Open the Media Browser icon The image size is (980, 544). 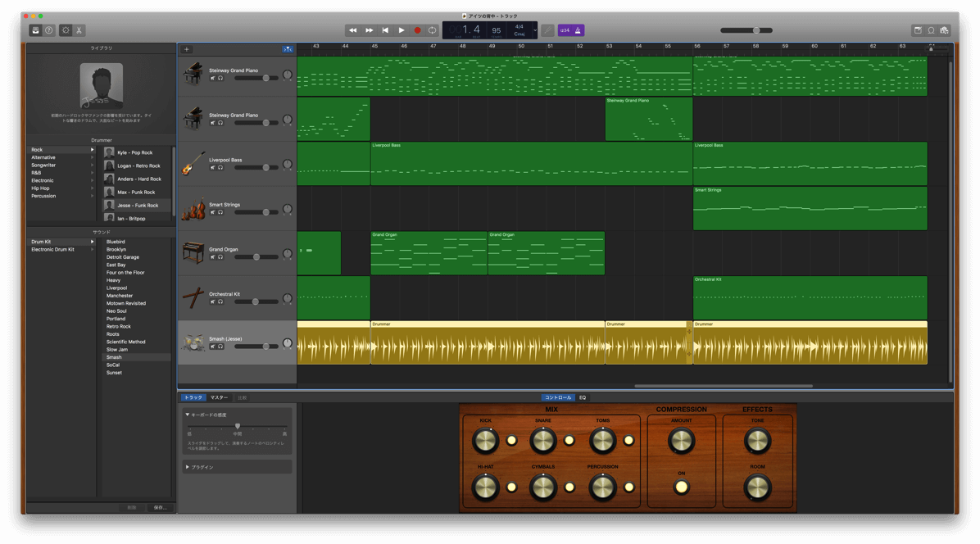[x=945, y=30]
